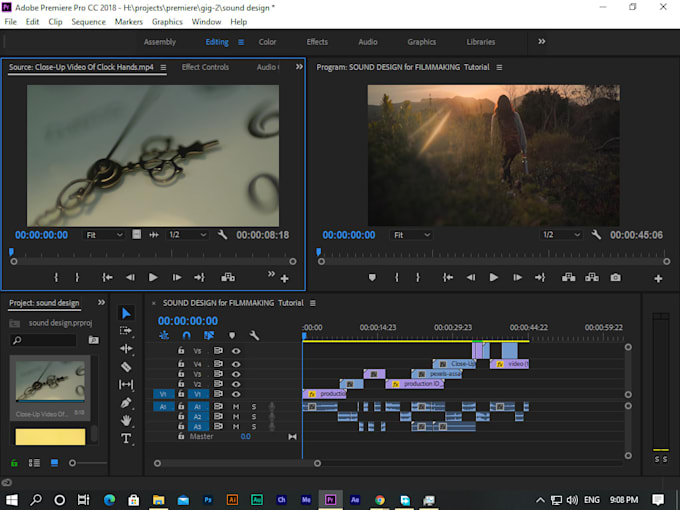Toggle Snap magnet in timeline
Screen dimensions: 680x510
pyautogui.click(x=186, y=335)
